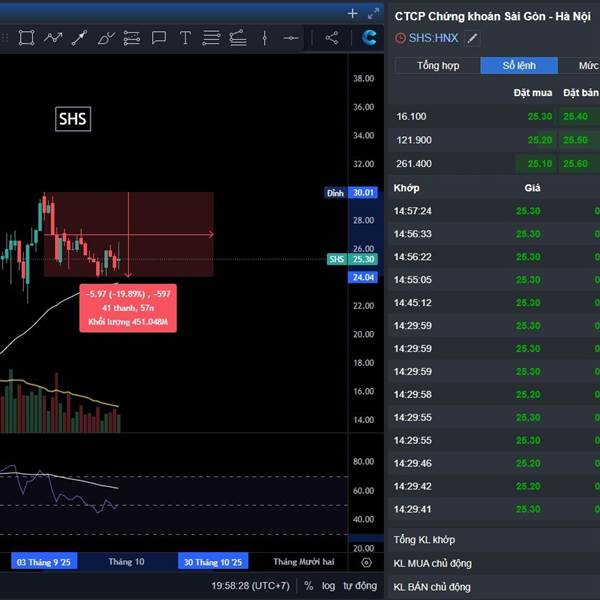Click the red measurement info box

pos(128,308)
